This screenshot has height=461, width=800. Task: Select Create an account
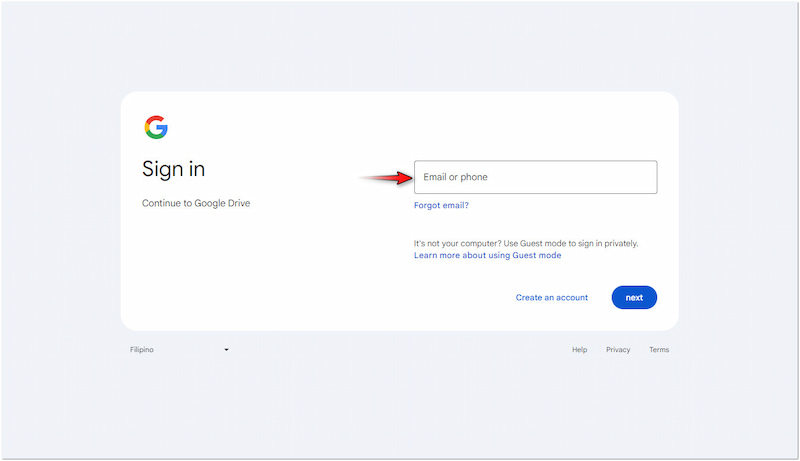(x=551, y=297)
